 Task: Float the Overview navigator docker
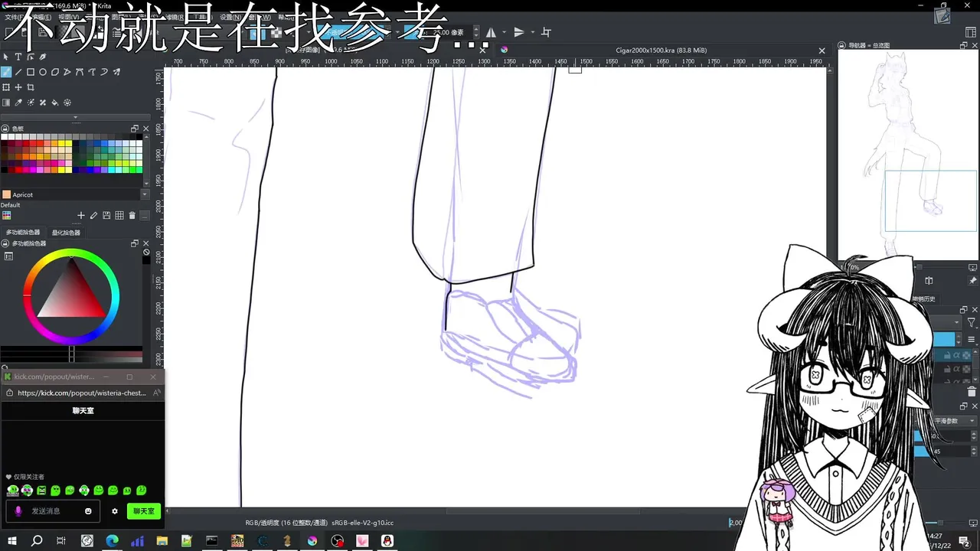point(964,45)
